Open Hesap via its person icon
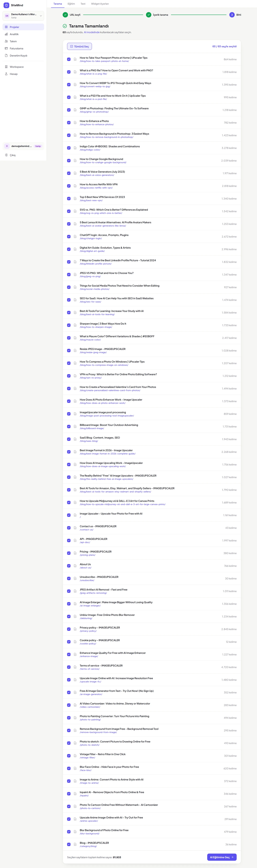Screen dimensions: 257x868 click(x=6, y=74)
